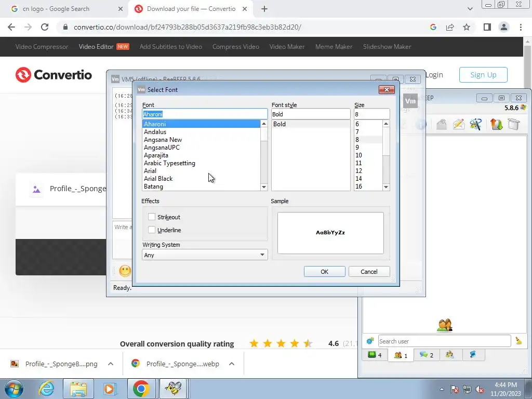Open a new Chrome tab
The width and height of the screenshot is (532, 399).
[x=264, y=9]
